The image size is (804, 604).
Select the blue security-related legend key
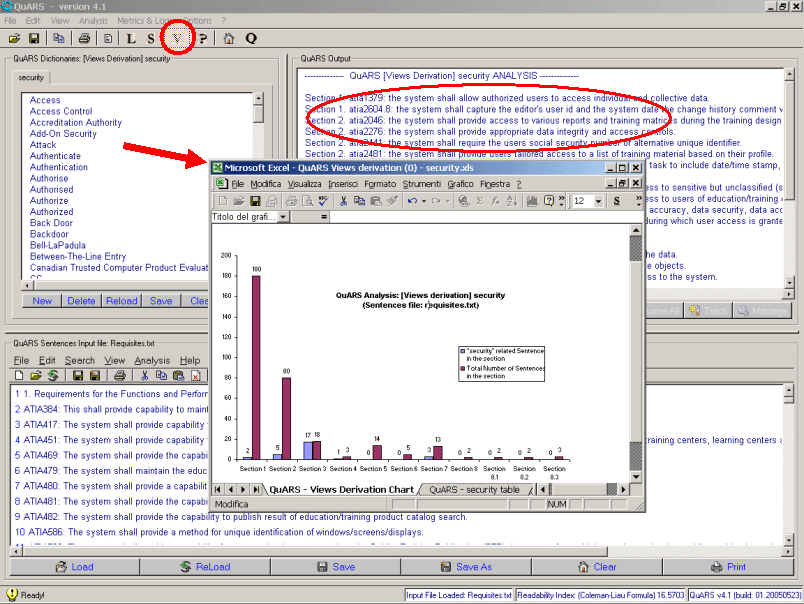463,351
